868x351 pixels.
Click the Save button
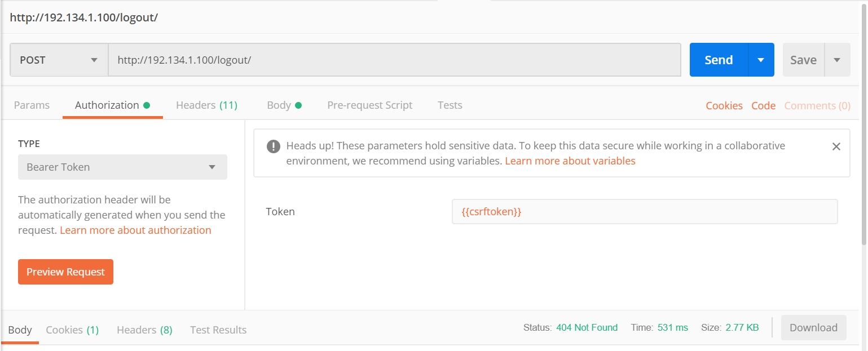click(x=803, y=60)
